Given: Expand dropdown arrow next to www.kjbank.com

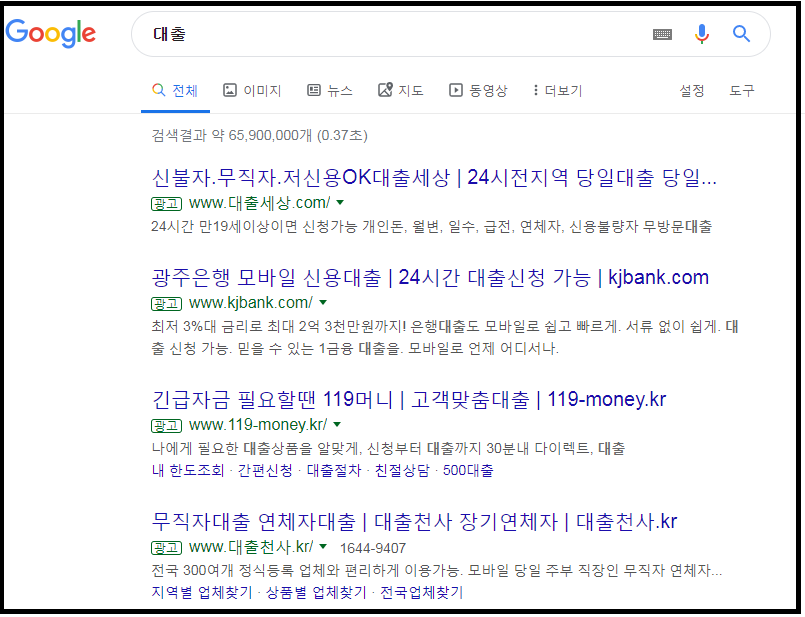Looking at the screenshot, I should 323,302.
